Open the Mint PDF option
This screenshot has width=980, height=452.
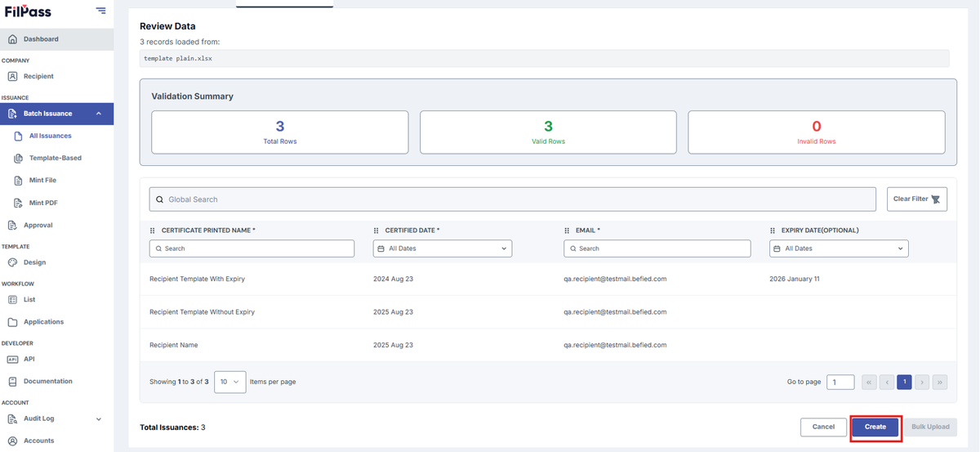coord(42,202)
